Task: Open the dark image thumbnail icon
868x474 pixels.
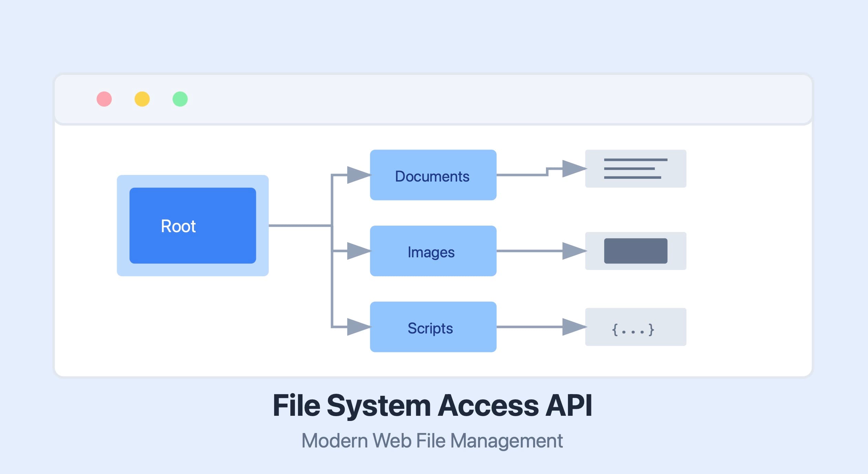Action: (x=635, y=251)
